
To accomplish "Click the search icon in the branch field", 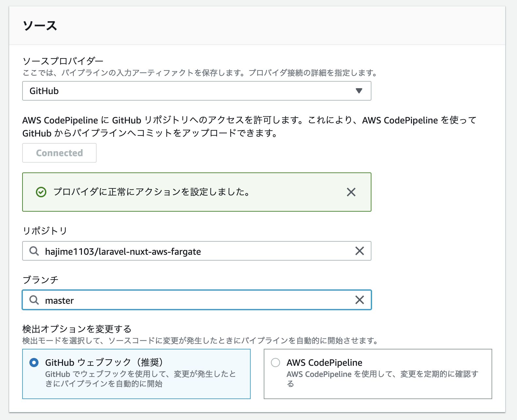I will [34, 300].
